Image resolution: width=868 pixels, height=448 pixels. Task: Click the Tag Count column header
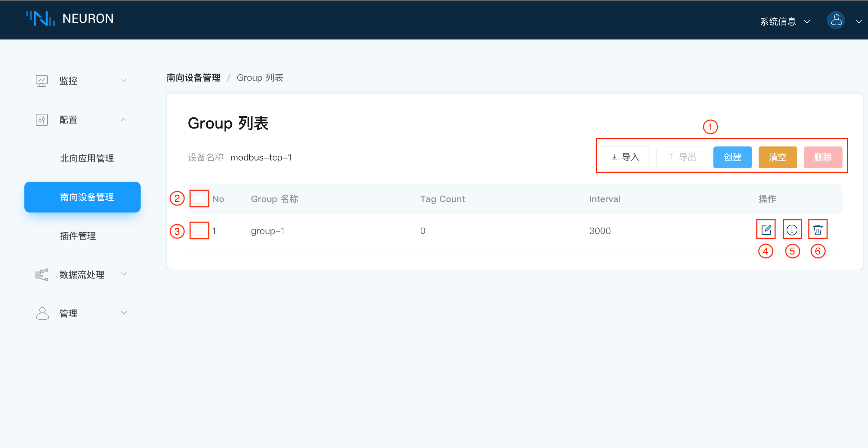coord(443,199)
